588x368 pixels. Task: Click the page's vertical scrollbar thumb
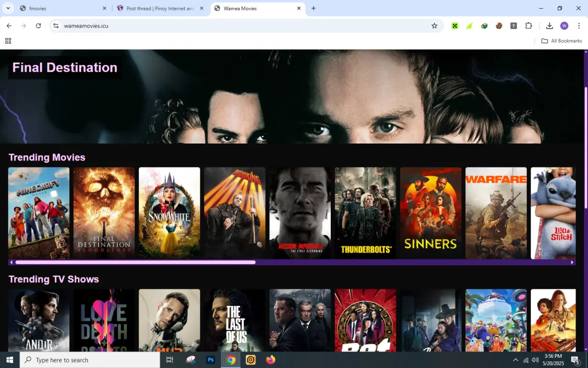coord(586,147)
